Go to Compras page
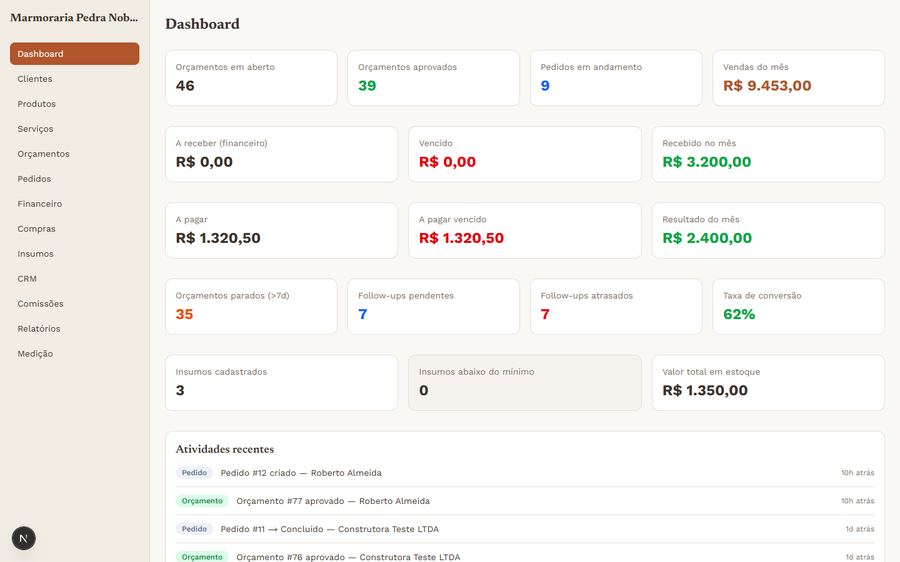This screenshot has height=562, width=900. 75,228
